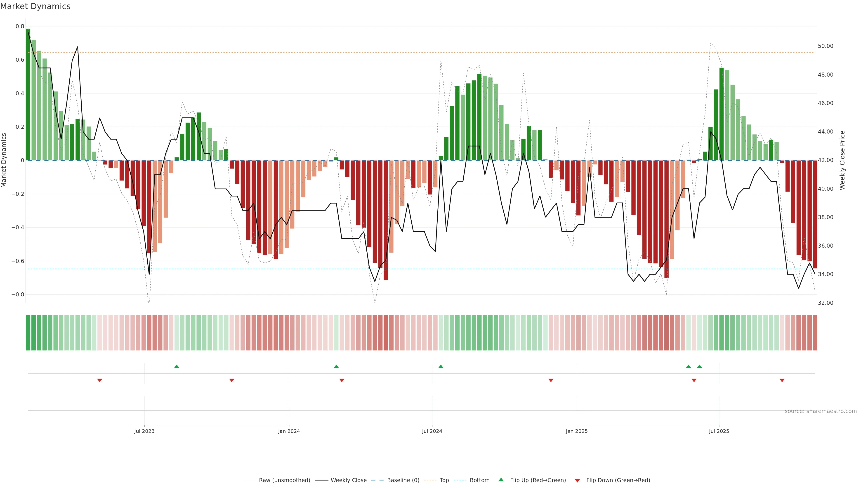The height and width of the screenshot is (488, 868).
Task: Click the Flip Down marker before Jan 2025
Action: 551,380
